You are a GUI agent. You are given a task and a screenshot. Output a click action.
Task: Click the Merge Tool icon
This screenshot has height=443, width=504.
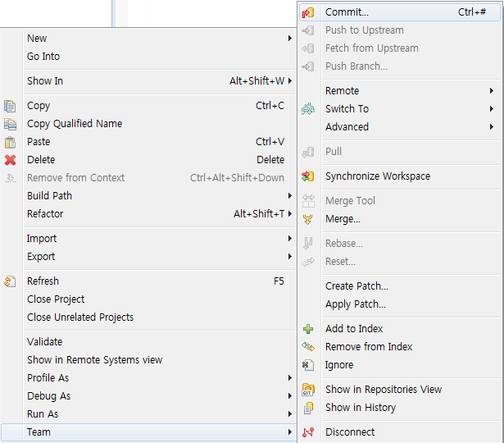pos(308,201)
